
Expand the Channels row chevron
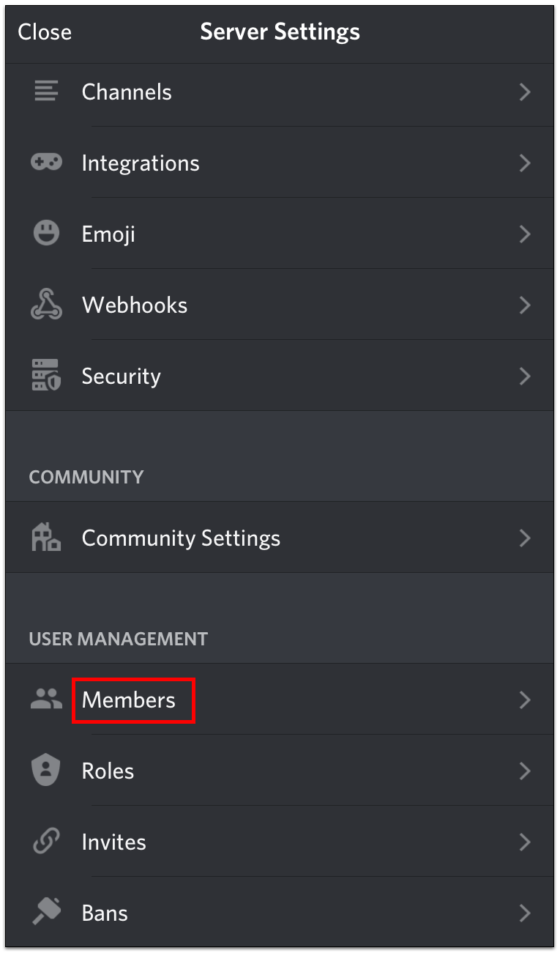(x=525, y=92)
